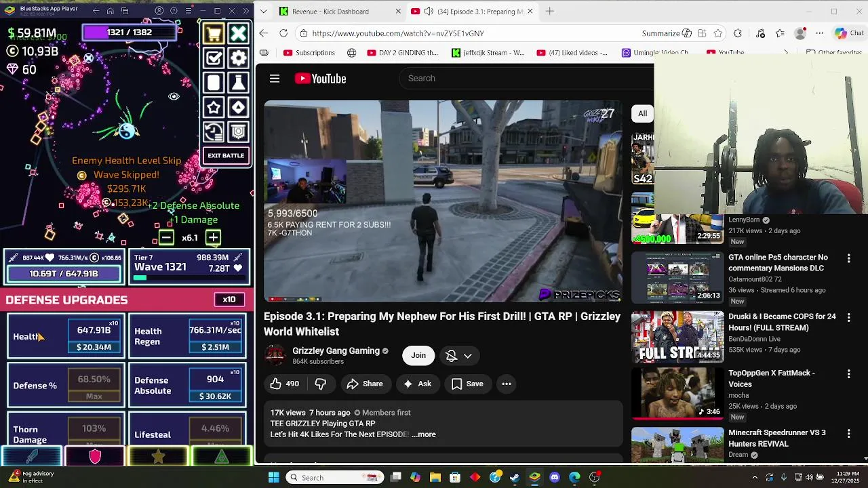Switch to attack upgrades sword tab

tap(32, 457)
